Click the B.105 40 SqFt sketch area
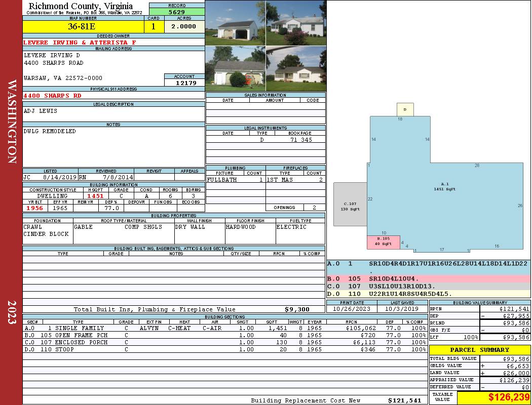This screenshot has width=532, height=405. pos(384,242)
